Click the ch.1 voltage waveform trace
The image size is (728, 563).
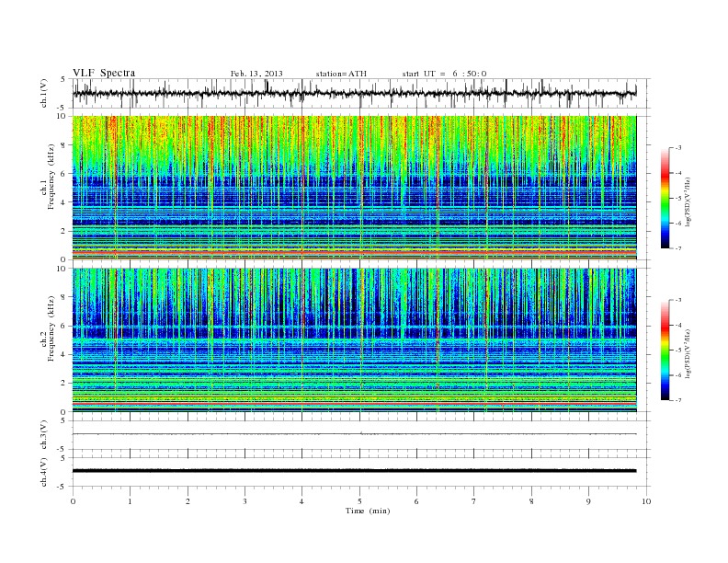pyautogui.click(x=354, y=94)
